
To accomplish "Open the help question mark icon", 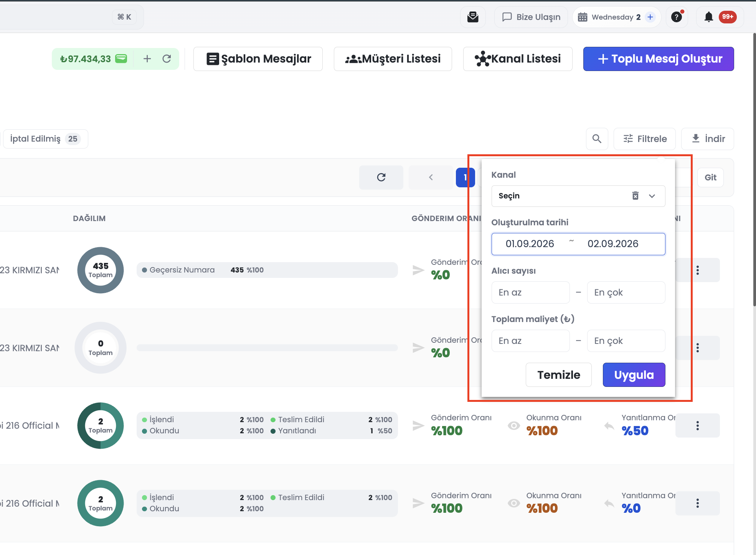I will click(677, 17).
